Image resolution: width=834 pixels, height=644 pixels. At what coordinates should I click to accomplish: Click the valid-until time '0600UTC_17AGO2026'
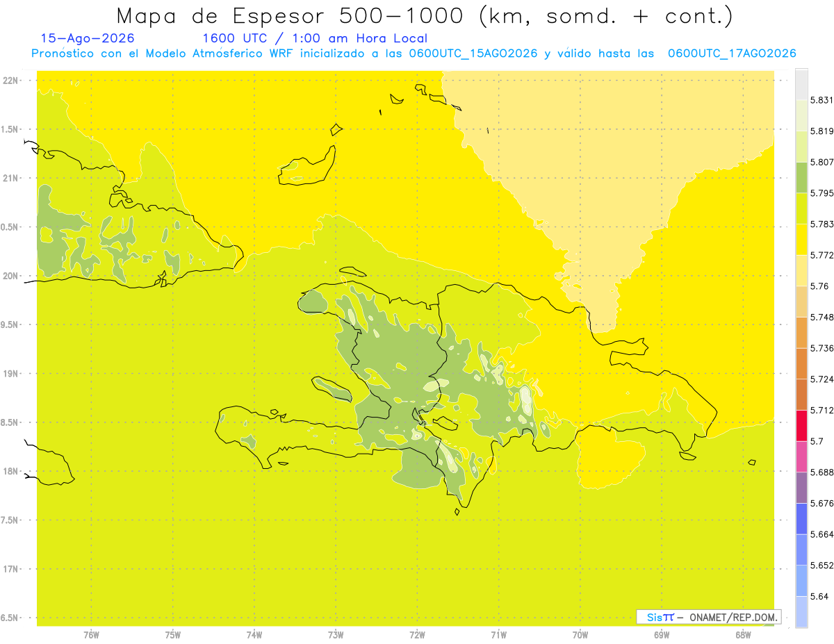point(732,53)
